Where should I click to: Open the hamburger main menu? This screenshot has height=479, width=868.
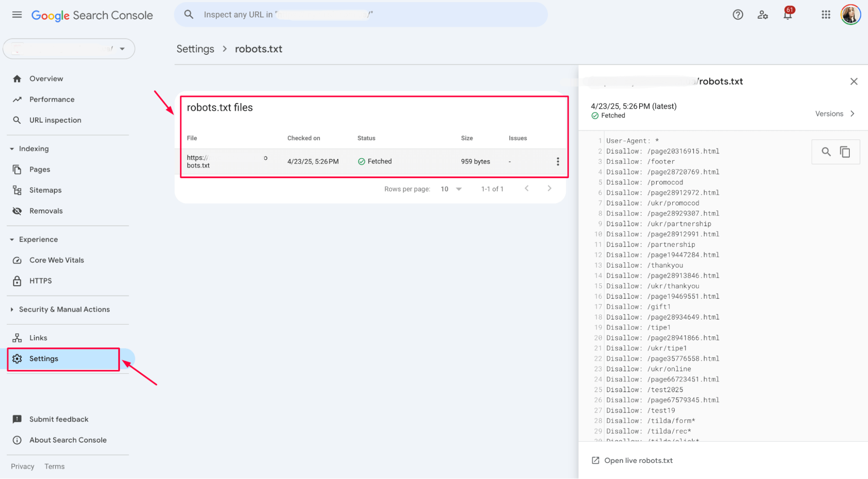coord(17,15)
